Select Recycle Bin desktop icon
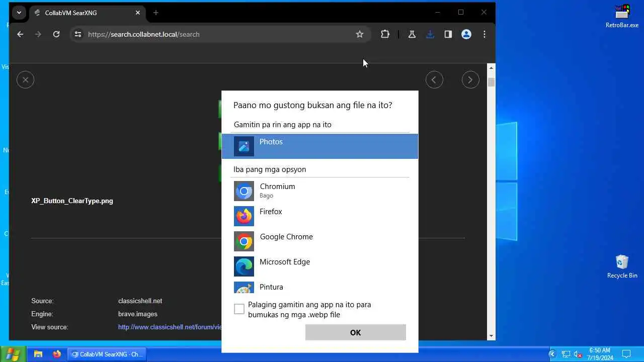The width and height of the screenshot is (644, 362). click(x=622, y=266)
